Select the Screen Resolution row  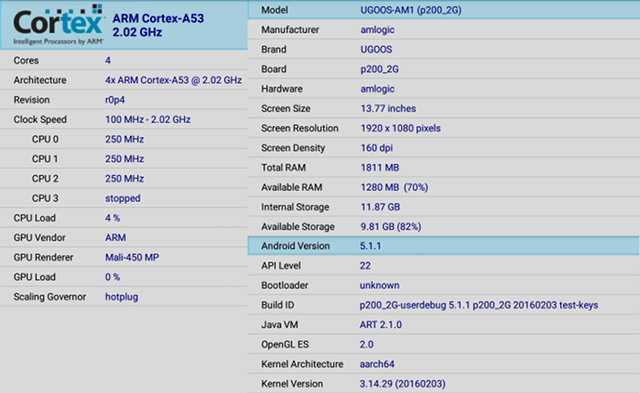444,128
